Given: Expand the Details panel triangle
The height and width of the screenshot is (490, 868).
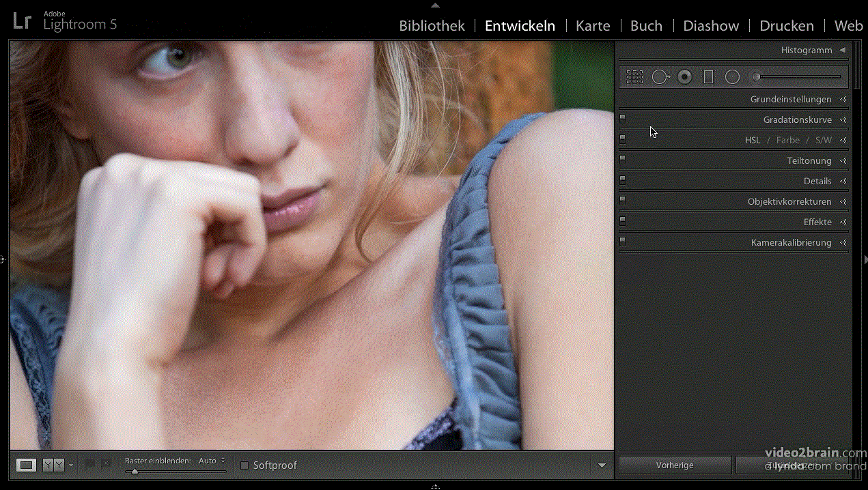Looking at the screenshot, I should [x=843, y=182].
